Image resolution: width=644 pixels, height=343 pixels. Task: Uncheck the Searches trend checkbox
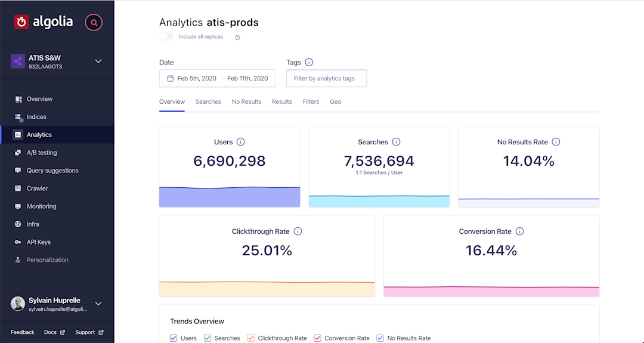pyautogui.click(x=208, y=338)
